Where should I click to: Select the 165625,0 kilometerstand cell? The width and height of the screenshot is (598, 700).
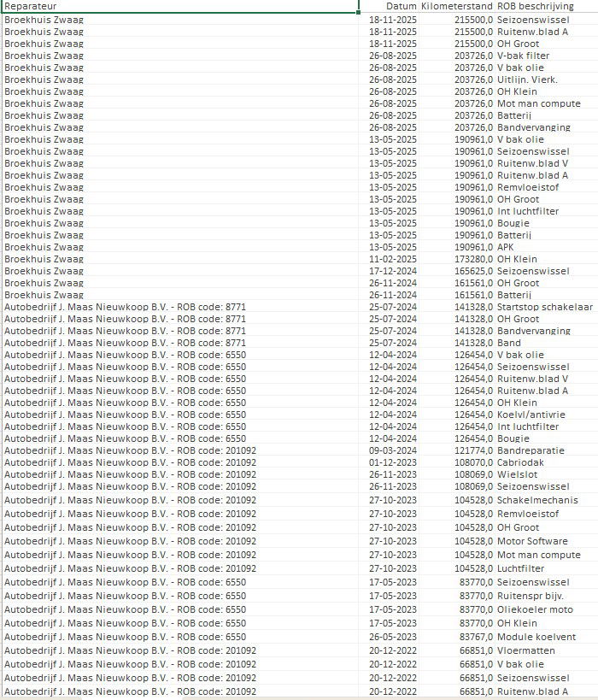point(456,271)
